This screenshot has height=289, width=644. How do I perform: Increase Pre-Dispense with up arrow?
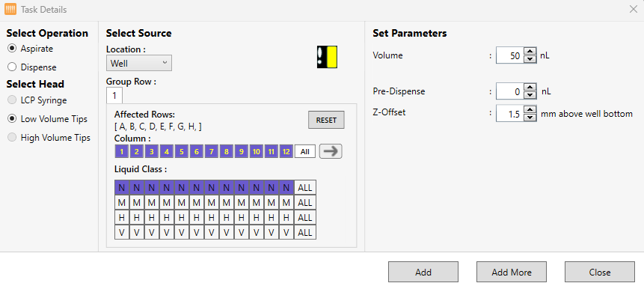(x=530, y=87)
